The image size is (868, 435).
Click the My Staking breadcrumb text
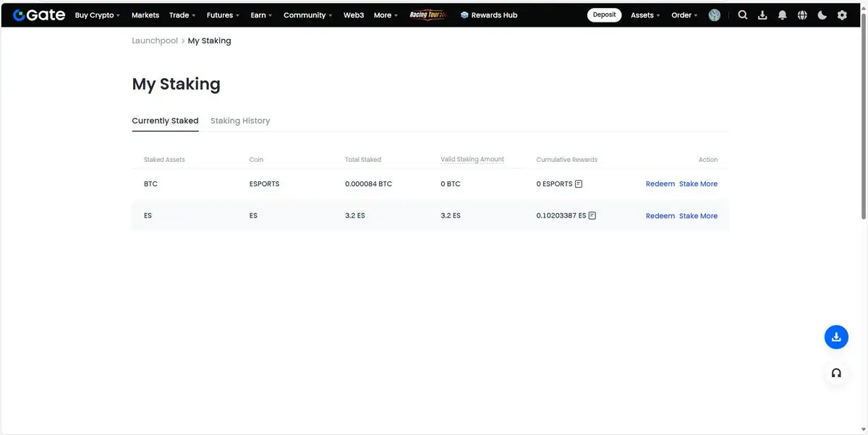pos(209,40)
